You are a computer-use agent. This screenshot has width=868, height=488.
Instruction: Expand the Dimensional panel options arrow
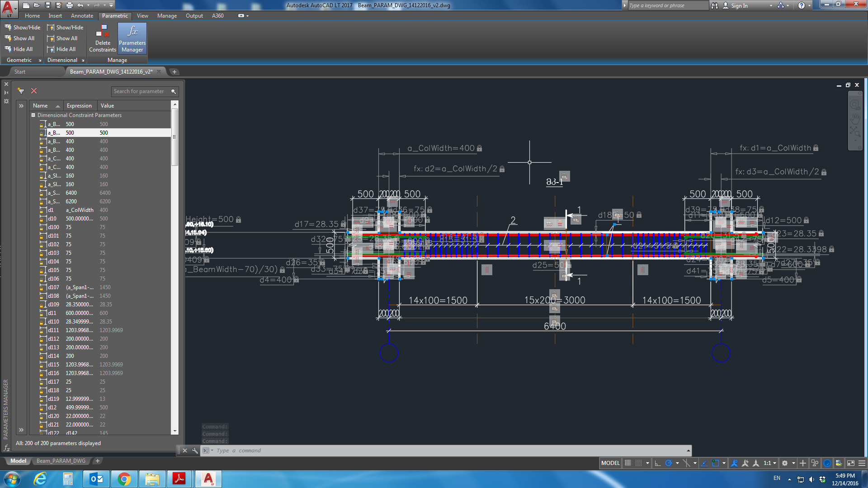(83, 61)
